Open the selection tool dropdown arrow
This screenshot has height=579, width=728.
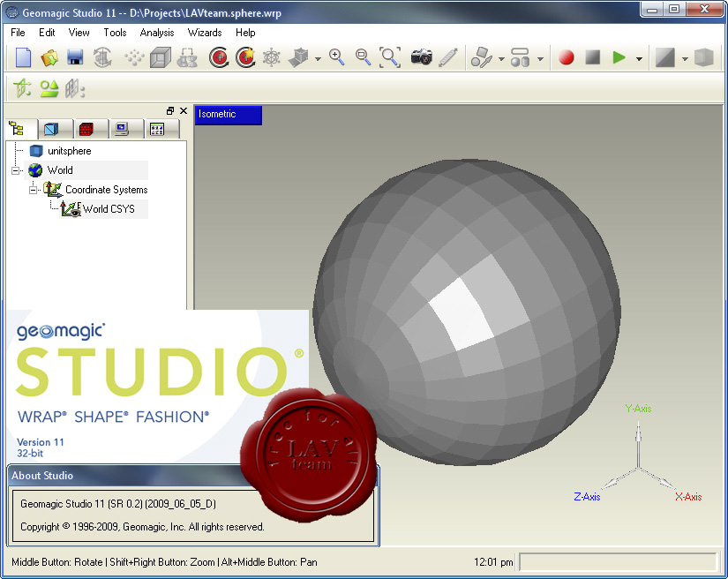501,59
